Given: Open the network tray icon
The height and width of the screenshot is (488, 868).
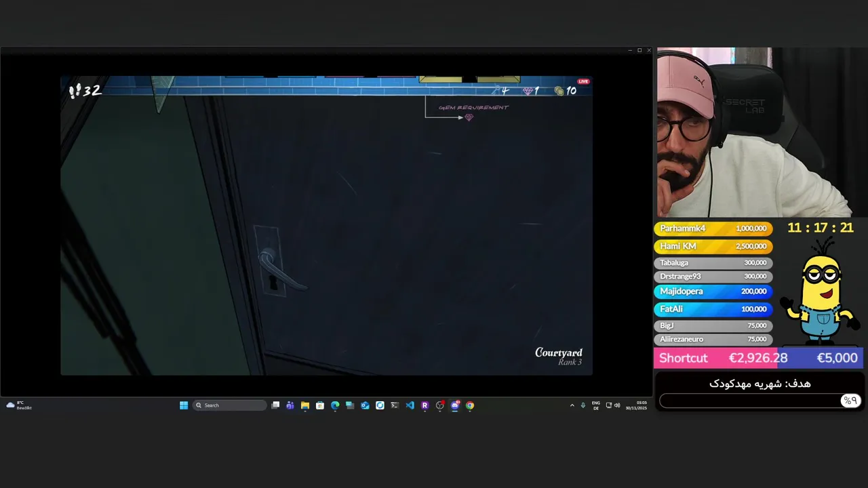Looking at the screenshot, I should (609, 405).
